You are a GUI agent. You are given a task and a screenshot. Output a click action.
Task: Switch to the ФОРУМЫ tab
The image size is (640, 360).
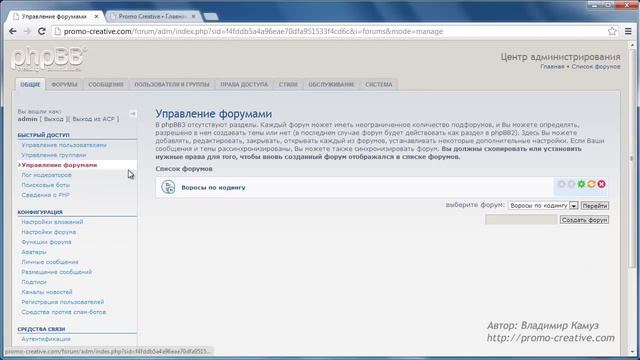[x=64, y=84]
